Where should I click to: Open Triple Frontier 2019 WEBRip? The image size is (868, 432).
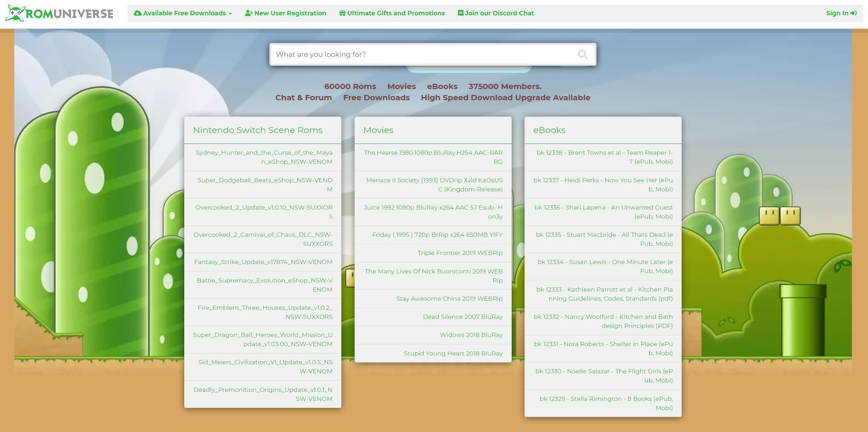tap(433, 253)
